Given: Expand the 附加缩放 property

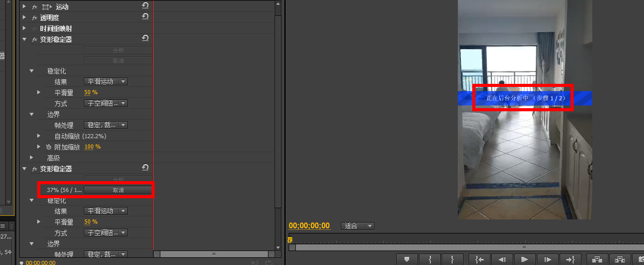Looking at the screenshot, I should (39, 147).
